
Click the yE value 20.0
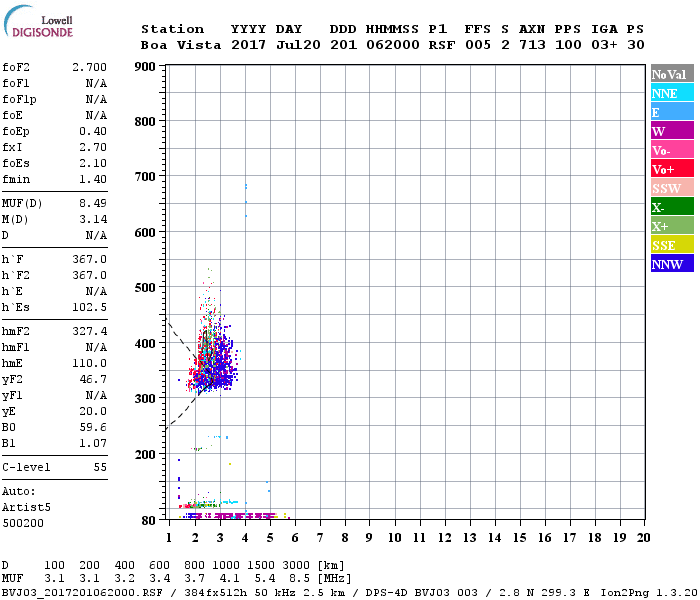coord(93,412)
